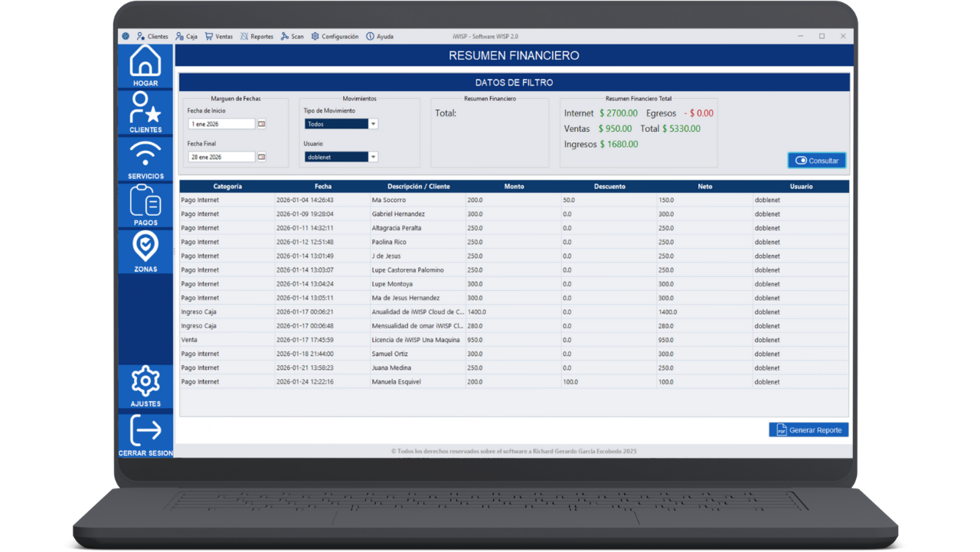Screen dimensions: 980x552
Task: Open calendar picker for Fecha de Inicio
Action: (261, 124)
